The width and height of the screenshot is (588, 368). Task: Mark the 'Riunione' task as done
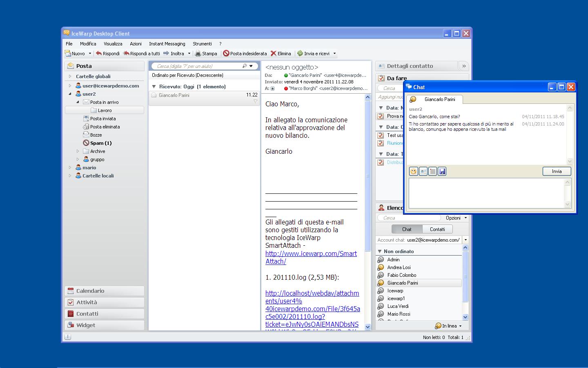coord(381,143)
